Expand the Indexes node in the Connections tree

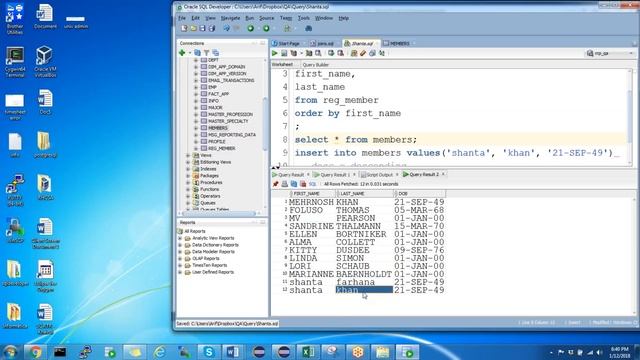(x=188, y=169)
